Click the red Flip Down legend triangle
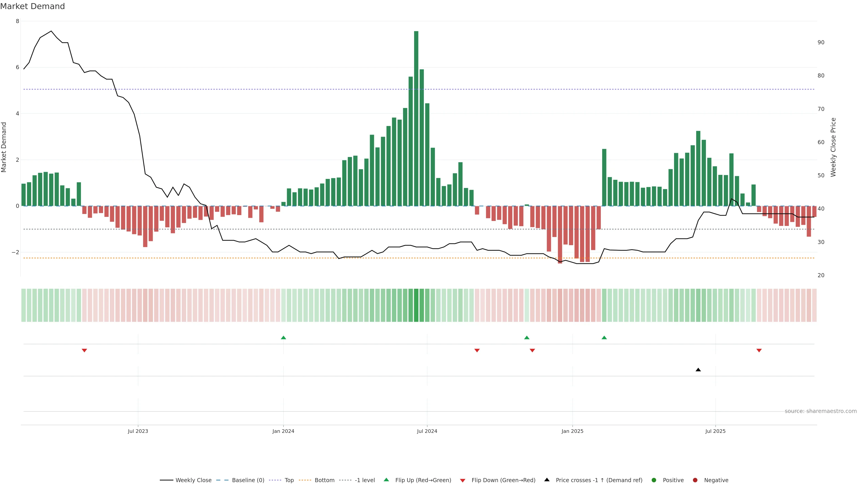The image size is (868, 488). pos(463,480)
